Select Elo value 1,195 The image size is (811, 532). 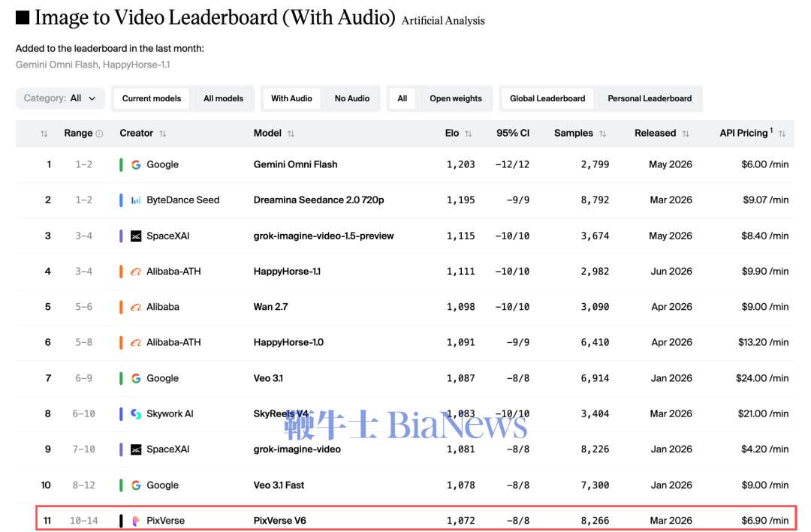click(x=460, y=200)
